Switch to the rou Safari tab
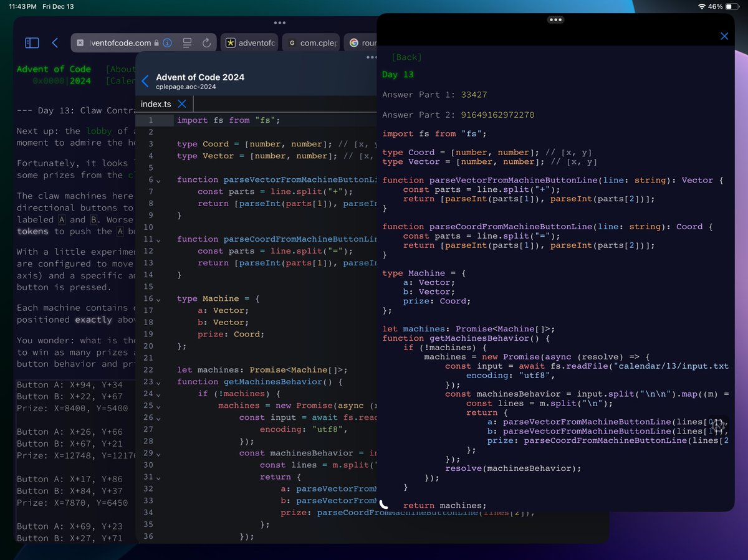Screen dimensions: 748x560 pyautogui.click(x=360, y=43)
